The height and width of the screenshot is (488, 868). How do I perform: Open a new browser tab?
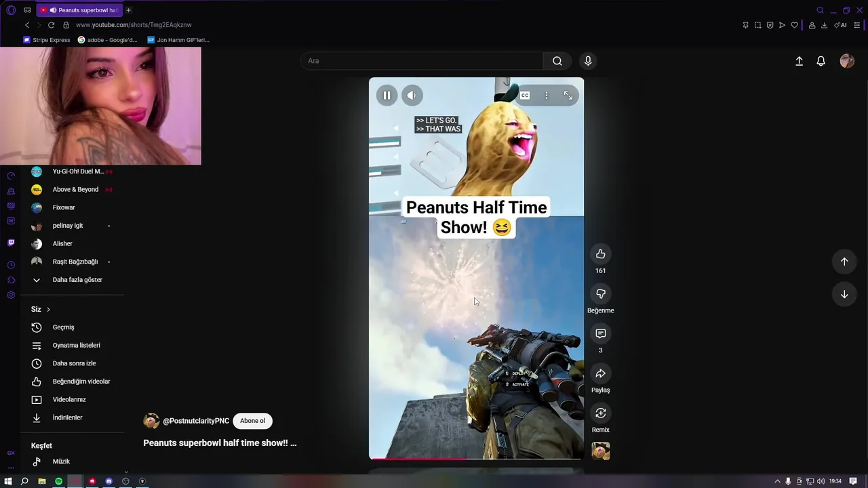(x=128, y=10)
